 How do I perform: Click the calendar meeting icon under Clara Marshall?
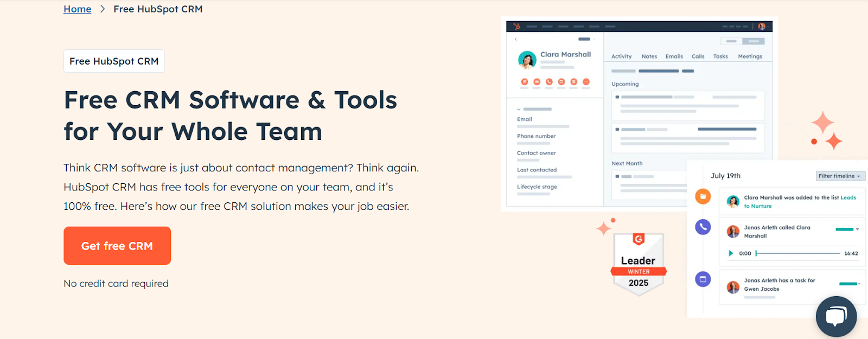[x=573, y=82]
